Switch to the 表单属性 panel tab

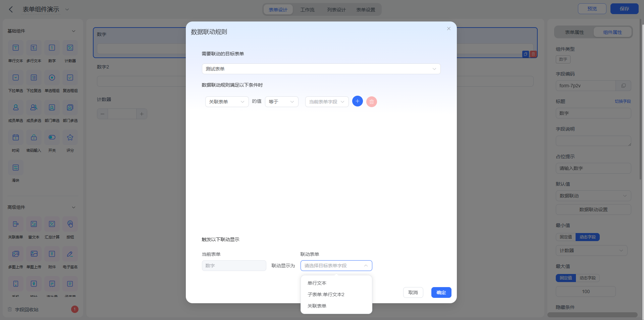tap(574, 32)
